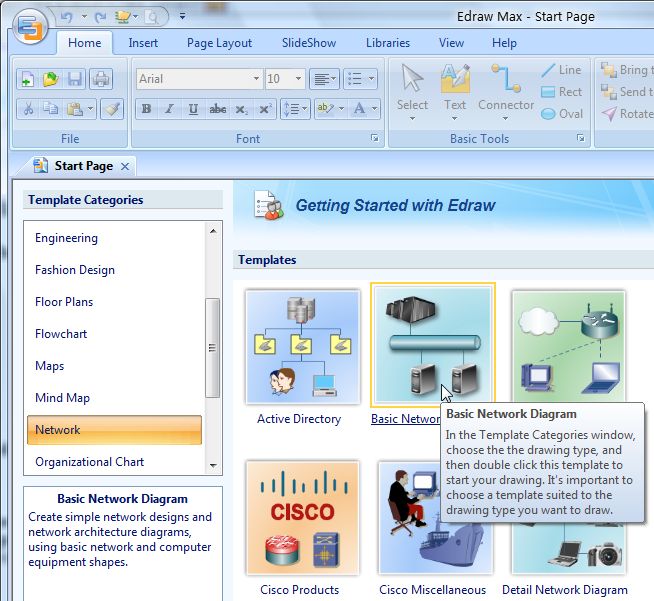Select the Flowchart template category
654x601 pixels.
114,334
